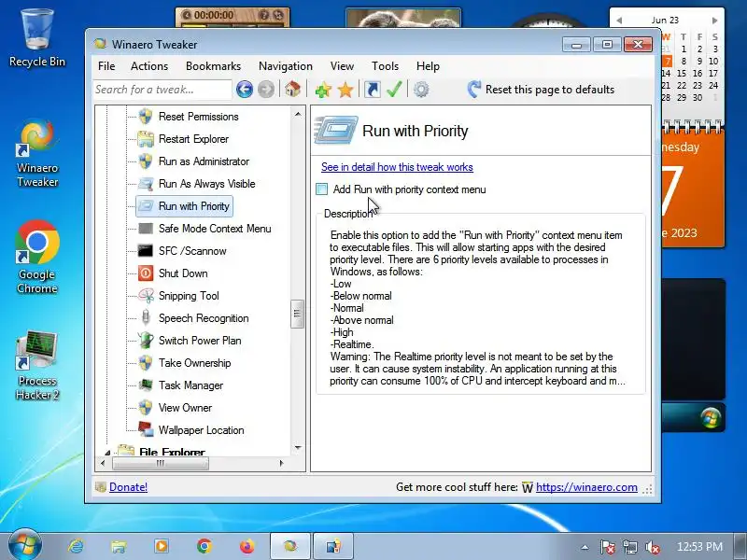Screen dimensions: 747x560
Task: Click the Create shortcut toolbar icon
Action: click(372, 90)
